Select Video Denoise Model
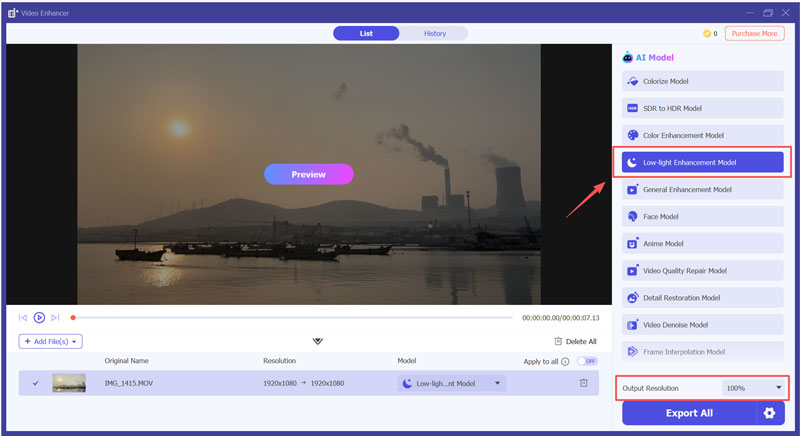Screen dimensions: 800x436 pyautogui.click(x=702, y=324)
